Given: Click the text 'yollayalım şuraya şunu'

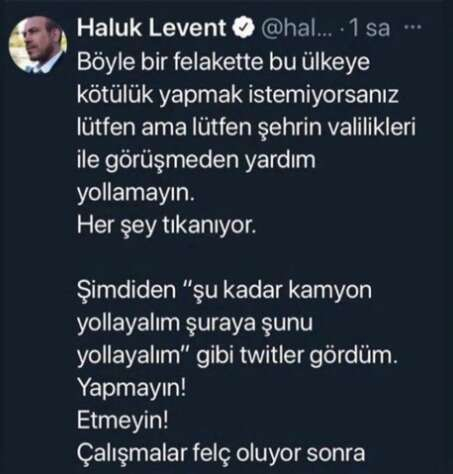Looking at the screenshot, I should point(195,323).
